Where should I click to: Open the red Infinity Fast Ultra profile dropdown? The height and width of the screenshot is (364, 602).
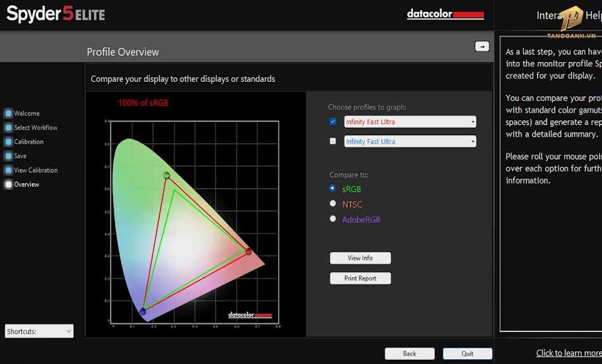tap(410, 122)
